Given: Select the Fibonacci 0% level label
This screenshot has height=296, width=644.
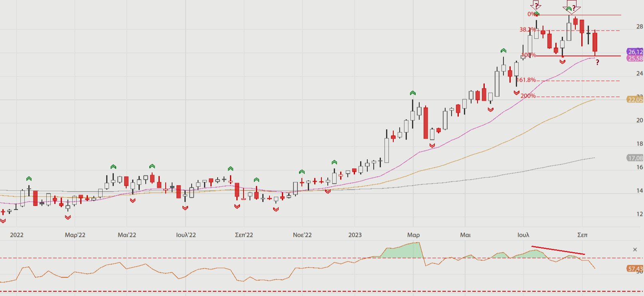Looking at the screenshot, I should [531, 14].
